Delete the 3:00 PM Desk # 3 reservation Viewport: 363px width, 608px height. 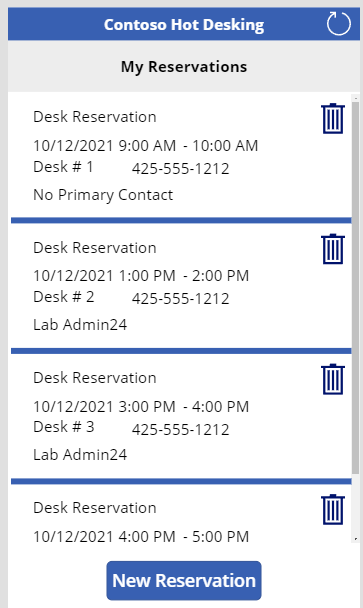point(333,379)
